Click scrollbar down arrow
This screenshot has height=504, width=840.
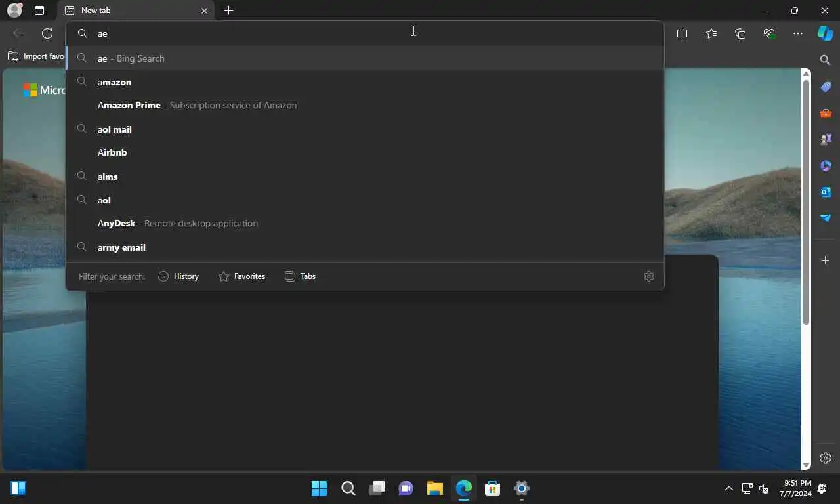[x=807, y=465]
